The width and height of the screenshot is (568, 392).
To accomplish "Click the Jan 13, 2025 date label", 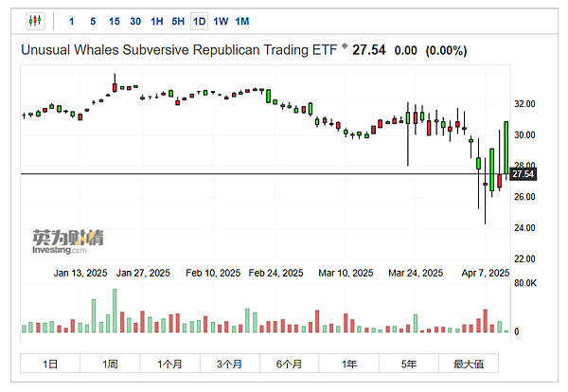I will tap(80, 273).
